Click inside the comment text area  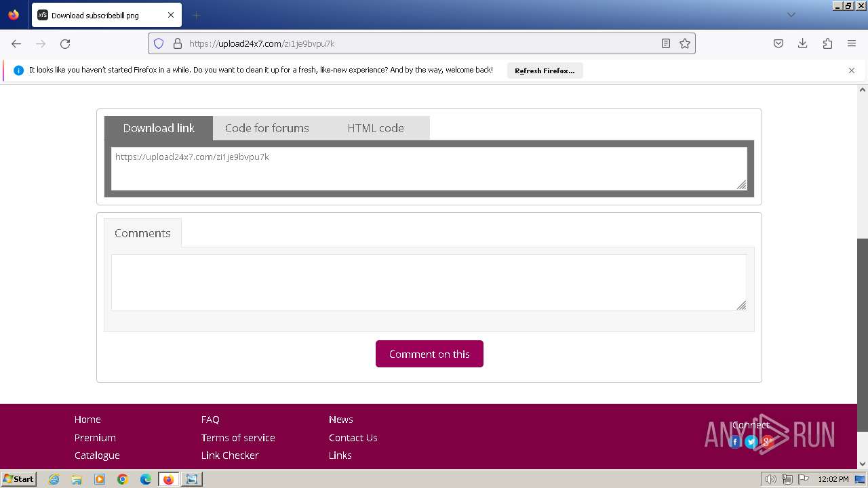[429, 283]
